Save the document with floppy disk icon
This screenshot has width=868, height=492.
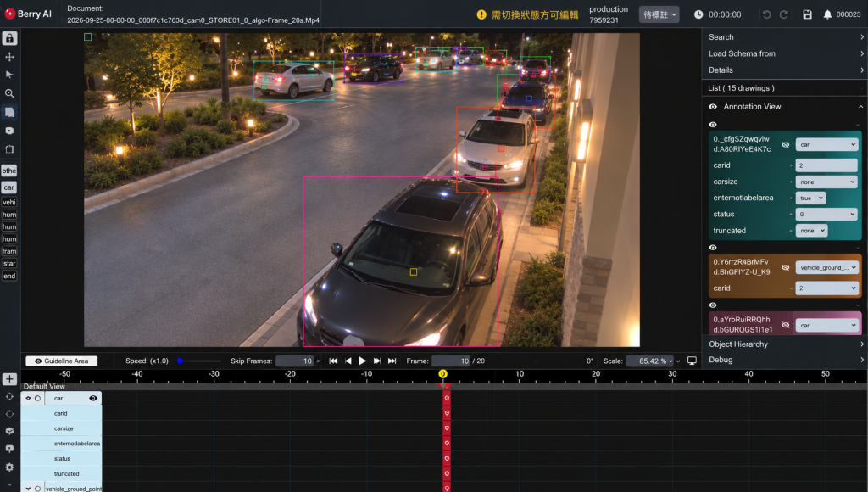(807, 14)
